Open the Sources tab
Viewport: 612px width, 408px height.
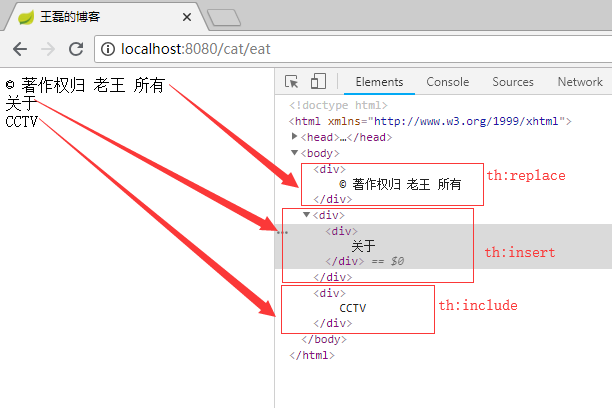coord(512,82)
